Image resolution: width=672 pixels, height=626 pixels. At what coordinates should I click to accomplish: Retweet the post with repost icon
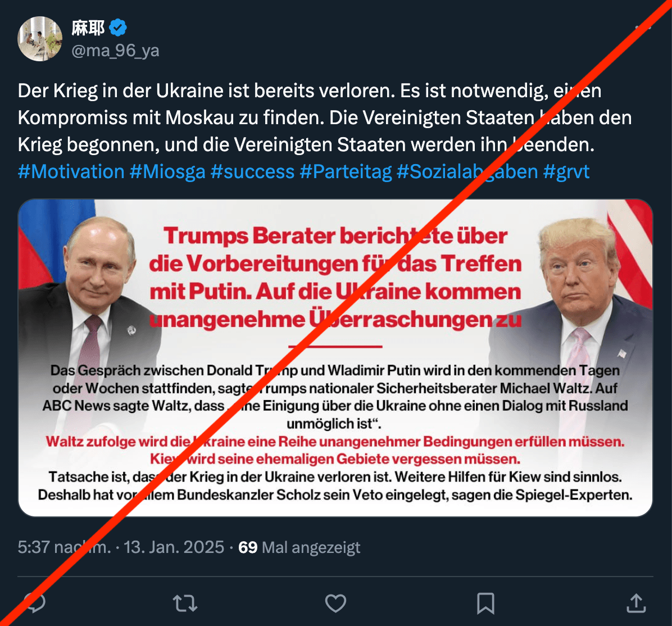coord(185,604)
